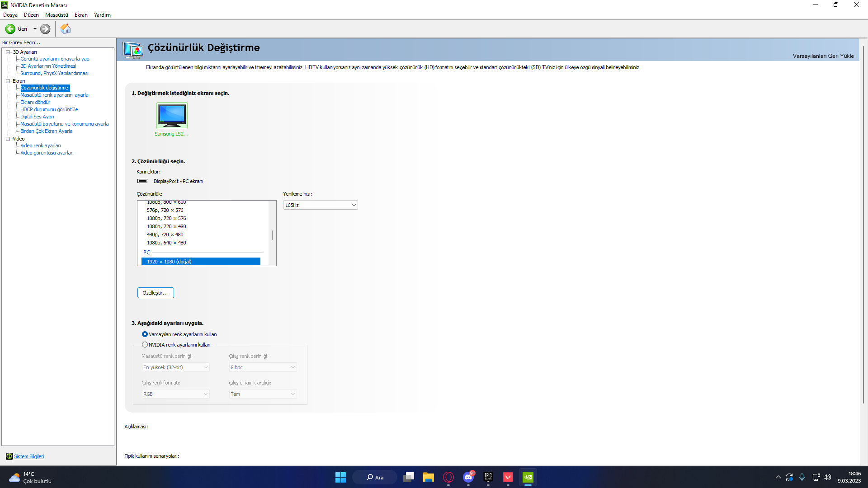Open NVIDIA Control Panel taskbar icon
This screenshot has width=868, height=488.
pos(528,477)
